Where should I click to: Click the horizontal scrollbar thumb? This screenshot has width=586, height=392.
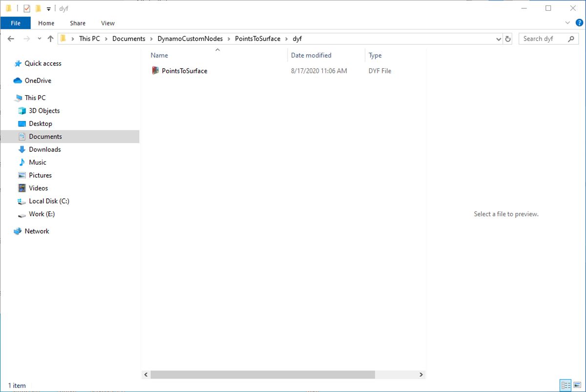pyautogui.click(x=262, y=374)
